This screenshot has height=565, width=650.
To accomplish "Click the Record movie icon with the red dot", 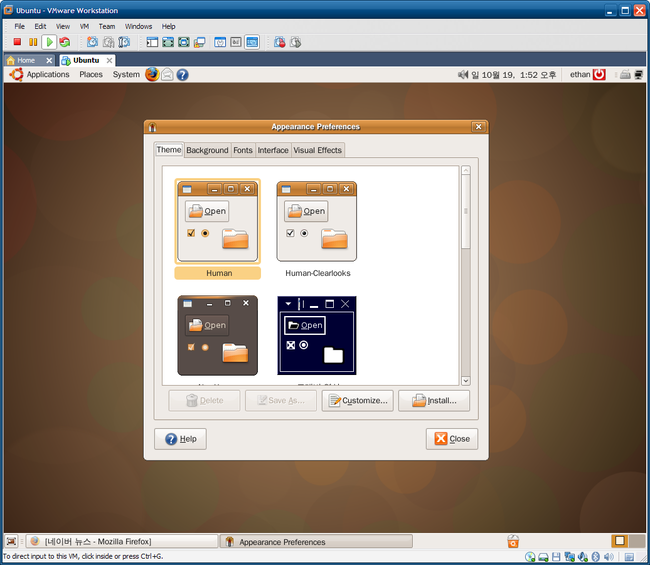I will pos(280,42).
